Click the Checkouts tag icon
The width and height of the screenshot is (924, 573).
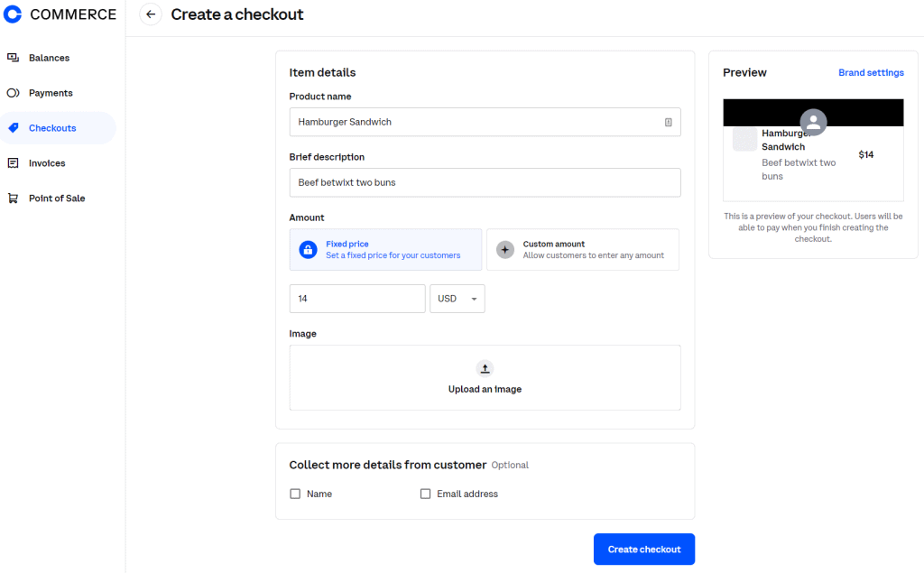(x=13, y=128)
